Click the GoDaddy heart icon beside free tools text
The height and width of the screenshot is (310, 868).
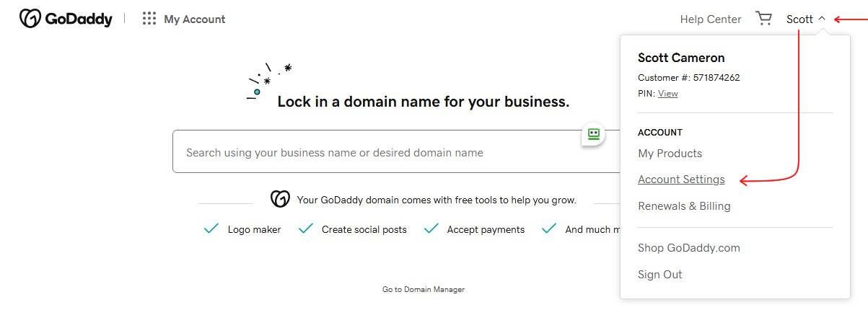[280, 199]
